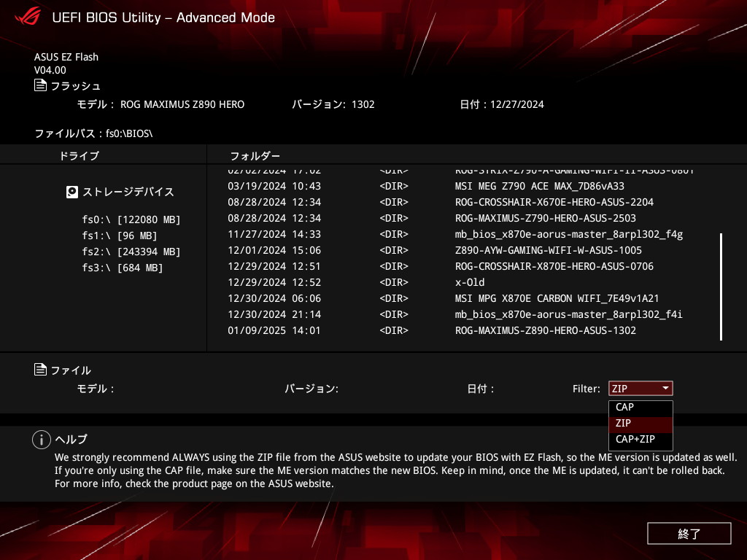The height and width of the screenshot is (560, 747).
Task: Open MSI MPG X870E CARBON WIFI folder
Action: 557,298
